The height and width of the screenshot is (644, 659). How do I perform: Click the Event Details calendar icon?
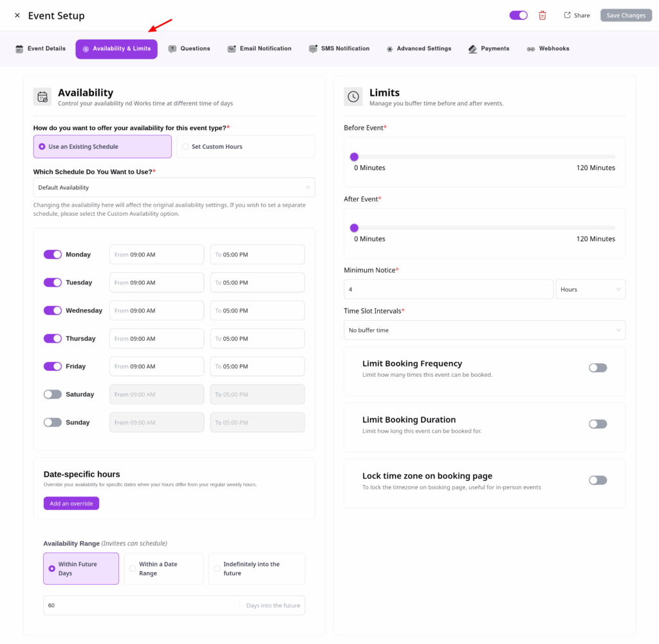[19, 49]
